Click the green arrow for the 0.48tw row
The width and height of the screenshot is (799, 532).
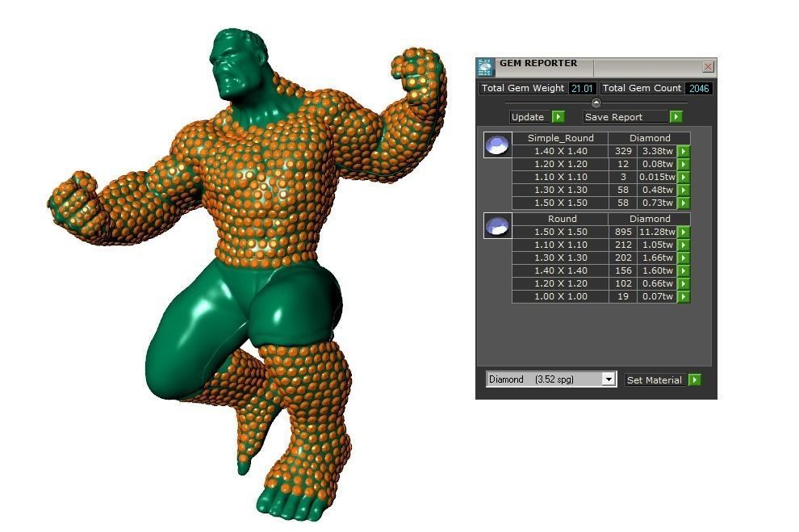click(684, 190)
